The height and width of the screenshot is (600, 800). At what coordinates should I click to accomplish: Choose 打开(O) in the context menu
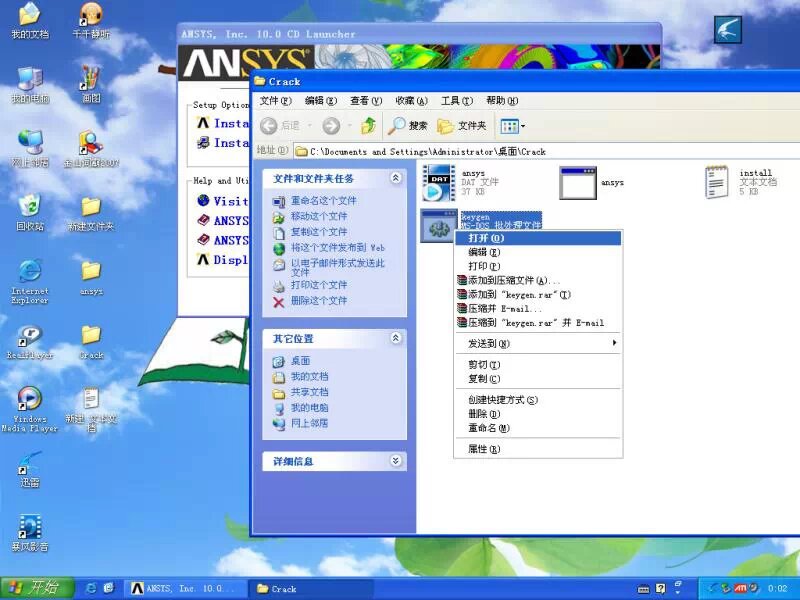538,238
